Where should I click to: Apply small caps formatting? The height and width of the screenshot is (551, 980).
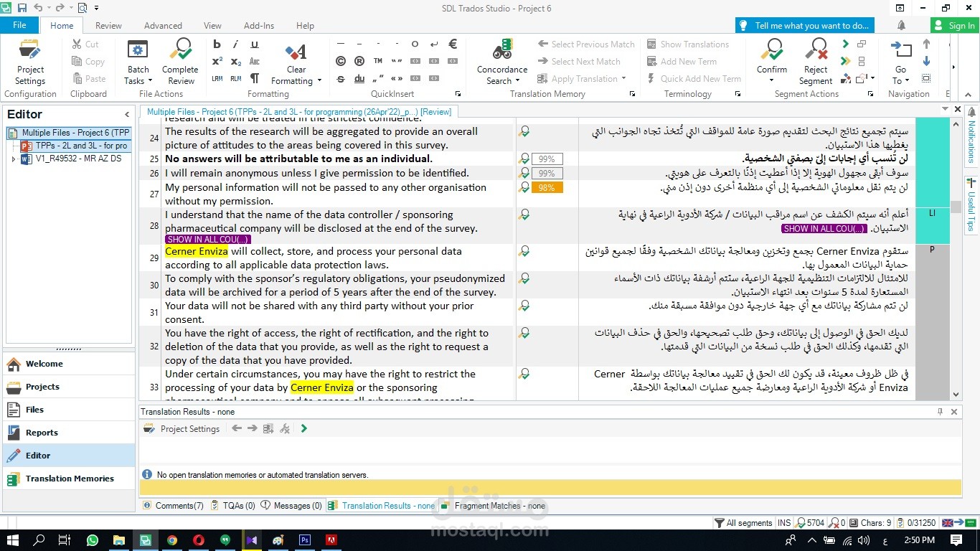[x=255, y=61]
